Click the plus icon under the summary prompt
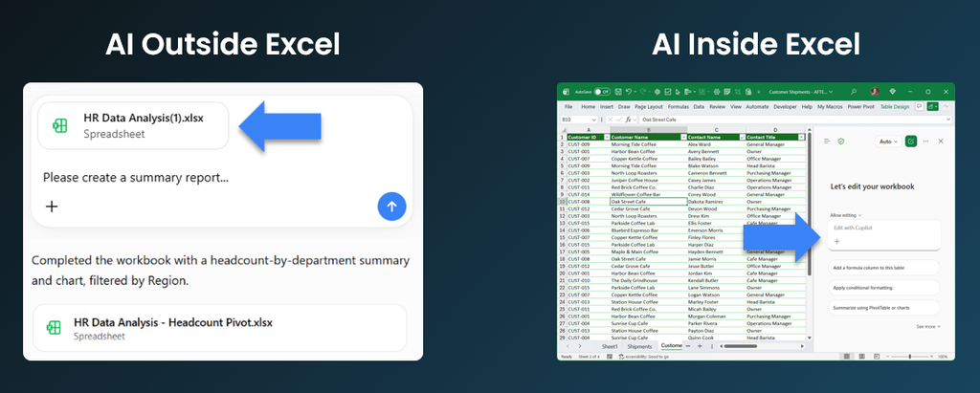980x393 pixels. click(x=52, y=207)
